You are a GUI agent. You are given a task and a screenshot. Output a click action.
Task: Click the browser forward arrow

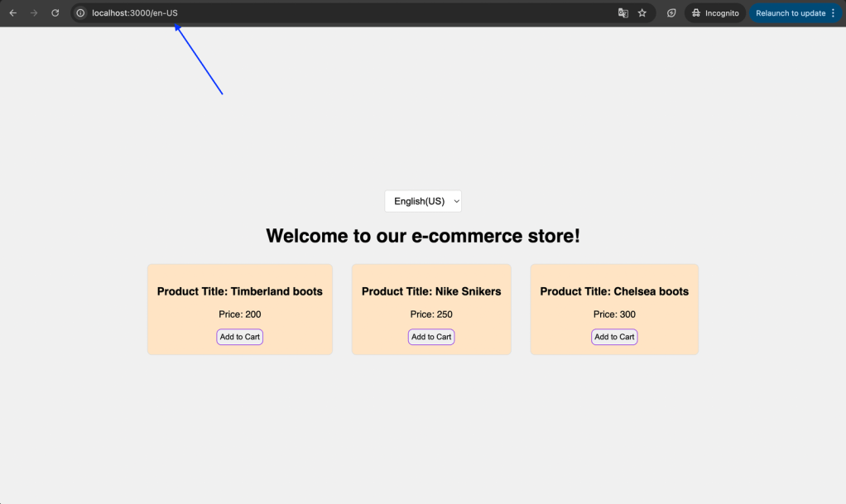pyautogui.click(x=34, y=13)
